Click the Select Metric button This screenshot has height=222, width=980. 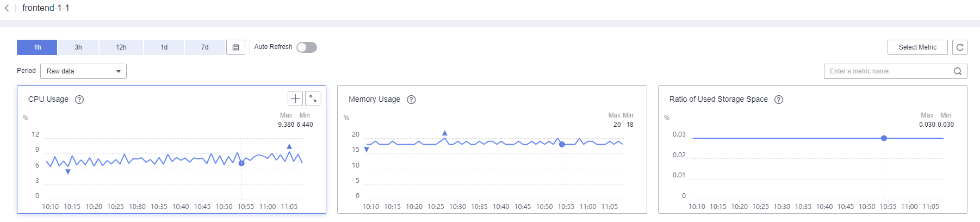point(917,47)
